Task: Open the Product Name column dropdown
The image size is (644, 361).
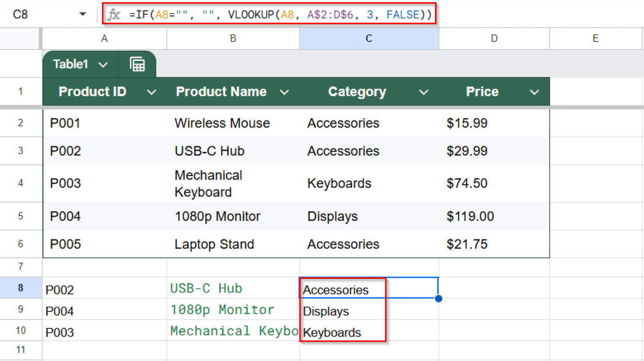Action: click(285, 91)
